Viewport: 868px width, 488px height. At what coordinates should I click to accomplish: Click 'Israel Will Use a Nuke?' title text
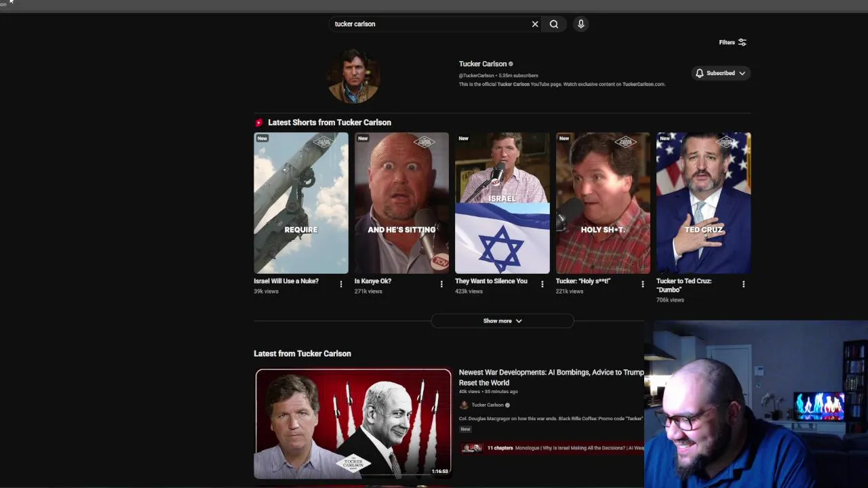click(286, 281)
